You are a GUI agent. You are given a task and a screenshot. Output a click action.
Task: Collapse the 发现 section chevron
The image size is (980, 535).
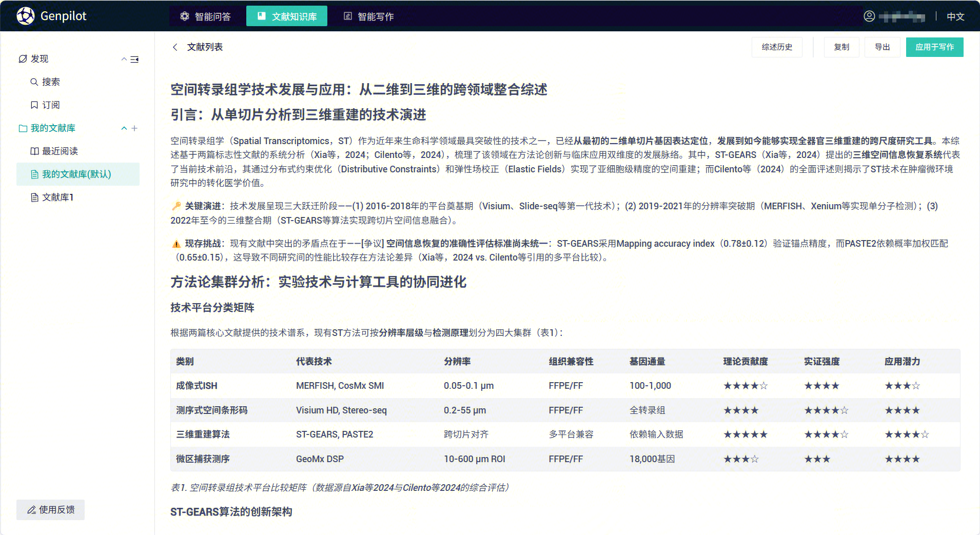tap(124, 59)
